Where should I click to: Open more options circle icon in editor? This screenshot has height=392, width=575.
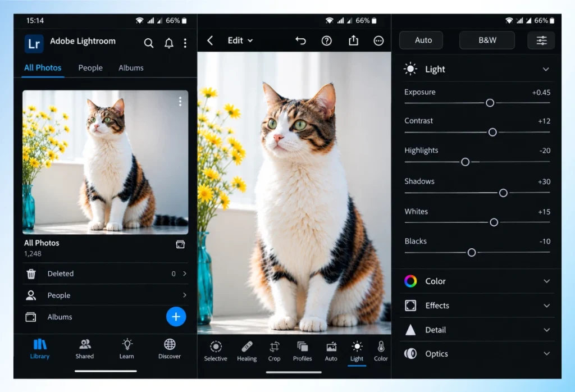point(378,40)
